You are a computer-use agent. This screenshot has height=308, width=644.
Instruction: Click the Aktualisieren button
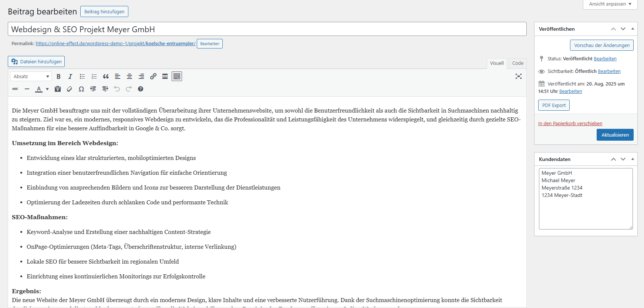pyautogui.click(x=615, y=135)
